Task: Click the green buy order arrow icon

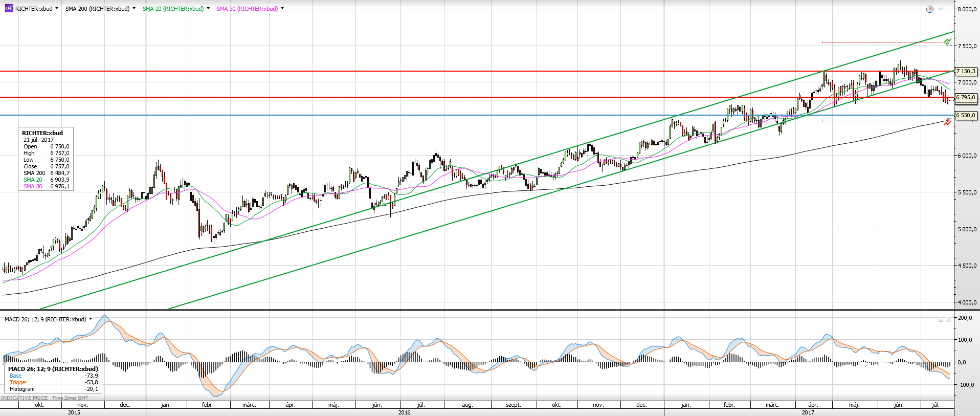Action: (x=948, y=42)
